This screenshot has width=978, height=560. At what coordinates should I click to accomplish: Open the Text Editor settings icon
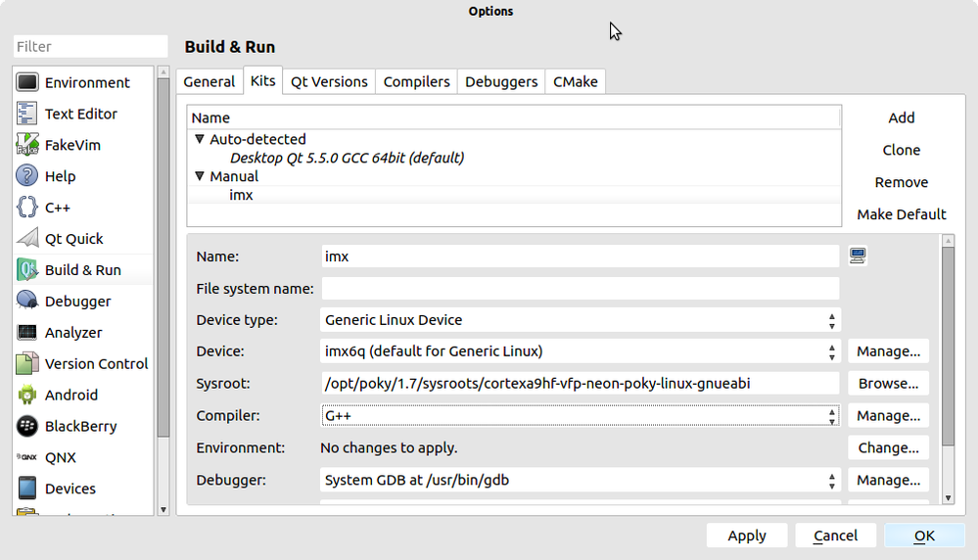click(x=27, y=115)
